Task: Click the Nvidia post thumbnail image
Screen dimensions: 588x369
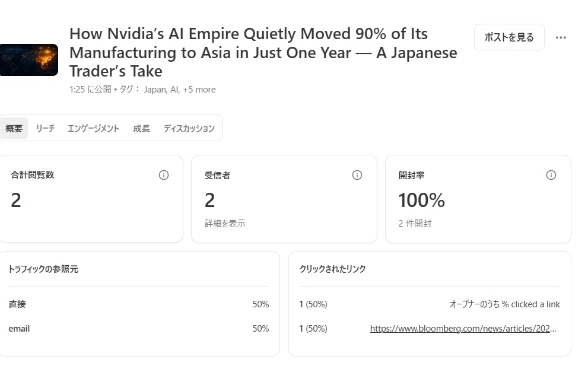Action: click(x=29, y=60)
